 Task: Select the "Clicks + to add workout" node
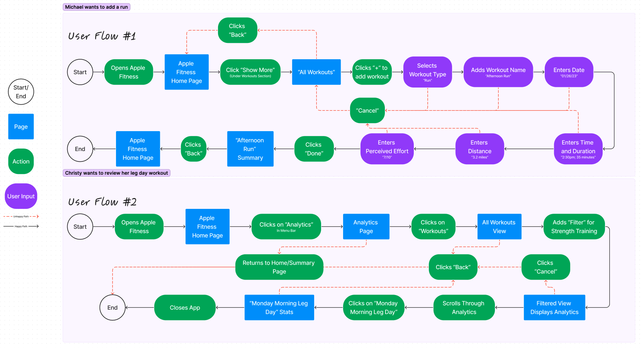click(x=372, y=72)
